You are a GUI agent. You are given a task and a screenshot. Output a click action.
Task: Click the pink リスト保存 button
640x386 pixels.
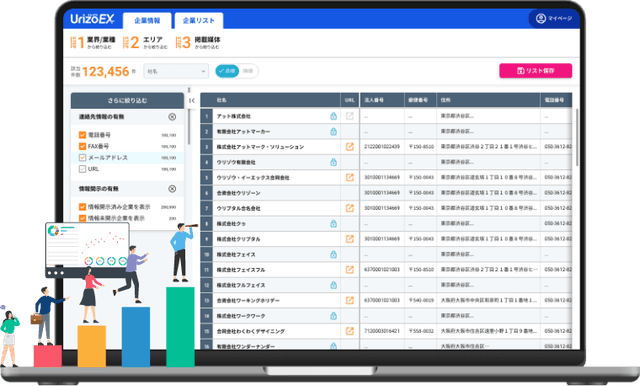click(536, 71)
